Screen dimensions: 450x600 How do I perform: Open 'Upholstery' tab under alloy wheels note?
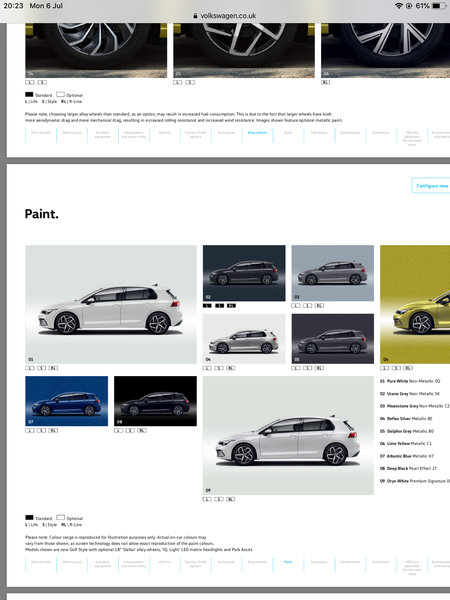click(x=319, y=133)
